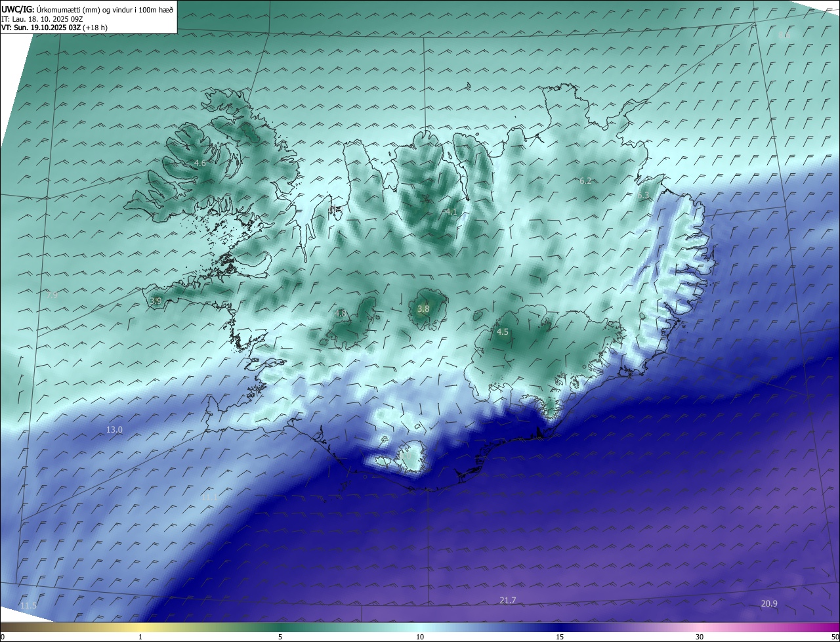Click the 11.1 value over the ocean
This screenshot has width=840, height=642.
pyautogui.click(x=209, y=498)
